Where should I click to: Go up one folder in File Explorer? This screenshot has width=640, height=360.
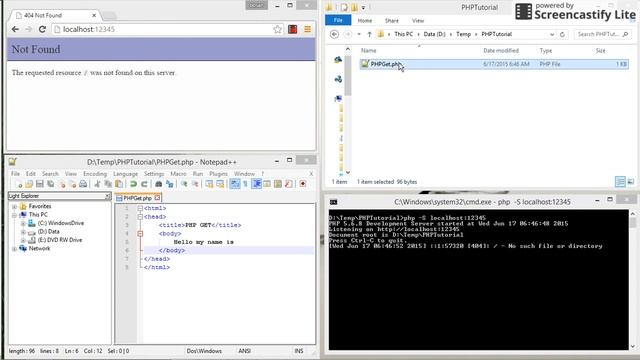coord(369,34)
